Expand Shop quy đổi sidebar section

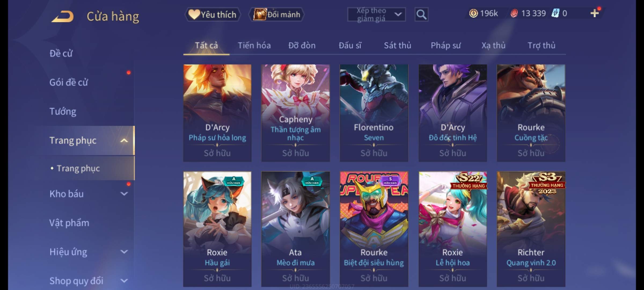[x=124, y=281]
